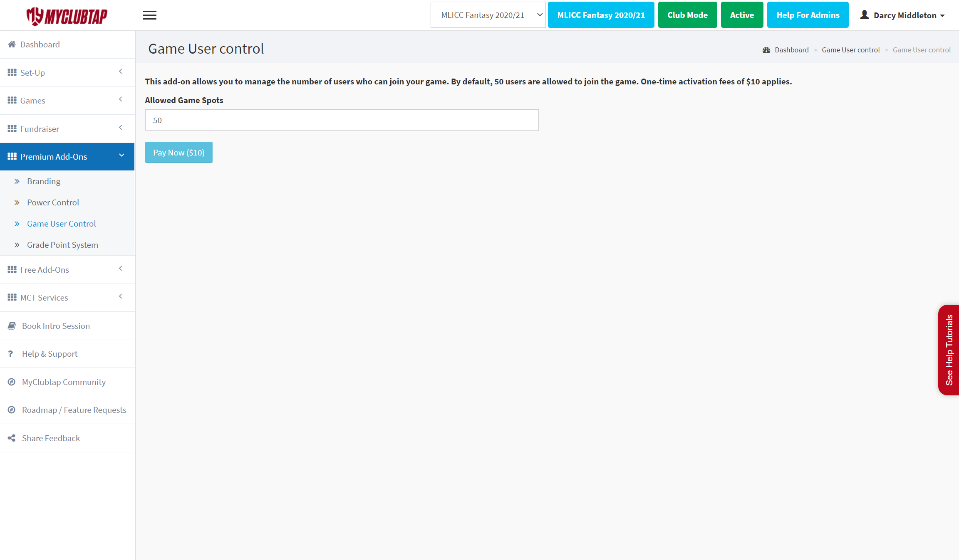Click the Book Intro Session book icon
959x560 pixels.
[12, 326]
